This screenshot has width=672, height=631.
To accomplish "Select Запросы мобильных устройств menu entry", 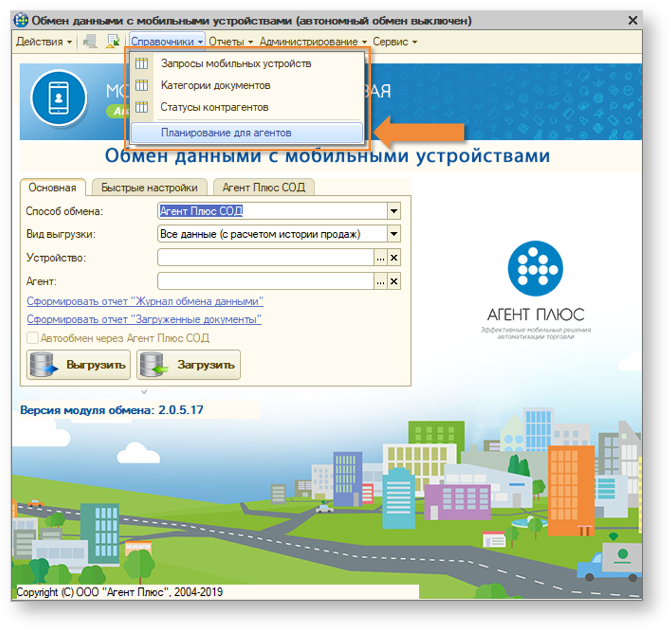I will (x=247, y=63).
